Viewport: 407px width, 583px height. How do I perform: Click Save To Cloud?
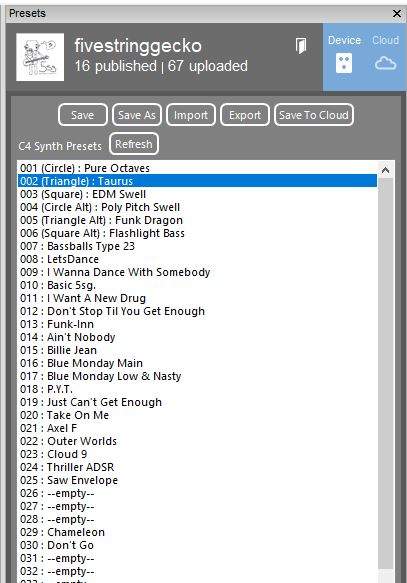tap(314, 115)
